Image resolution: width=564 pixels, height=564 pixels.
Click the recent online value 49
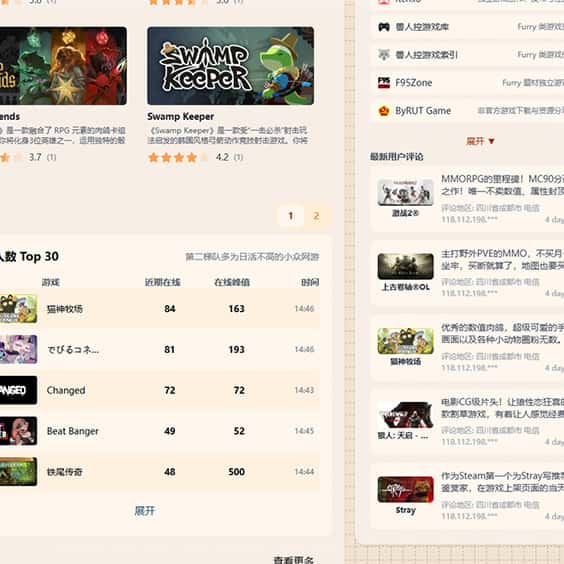pyautogui.click(x=170, y=431)
